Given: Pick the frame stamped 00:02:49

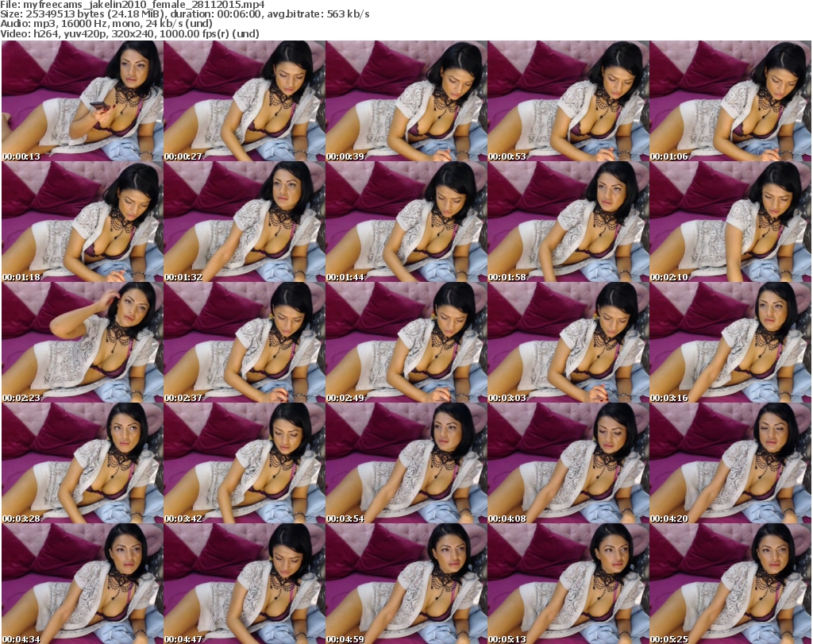Looking at the screenshot, I should tap(406, 342).
